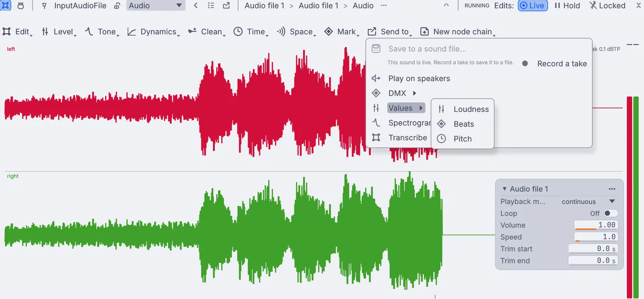Click the first Audio file 1 breadcrumb
This screenshot has width=644, height=299.
(x=264, y=6)
